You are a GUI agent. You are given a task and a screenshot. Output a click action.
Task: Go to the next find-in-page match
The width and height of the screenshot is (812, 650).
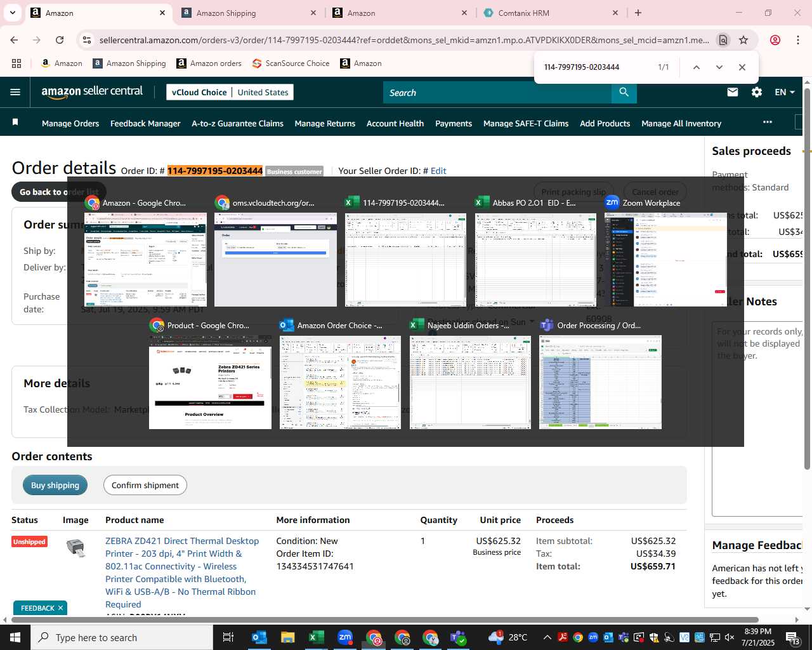pyautogui.click(x=719, y=67)
